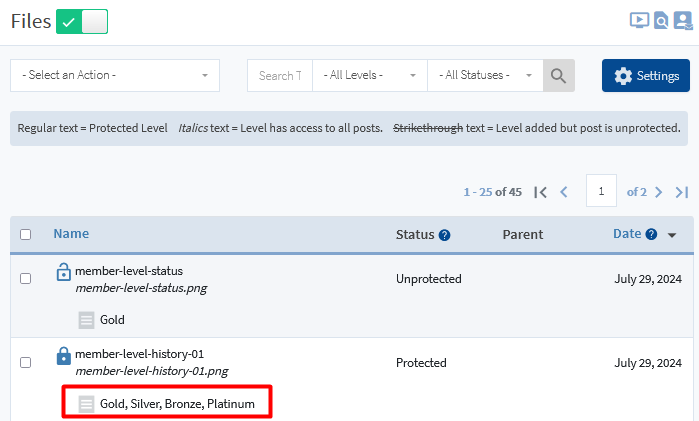Open the 1 - 25 per-page link
Screen dimensions: 699x421
(x=478, y=192)
